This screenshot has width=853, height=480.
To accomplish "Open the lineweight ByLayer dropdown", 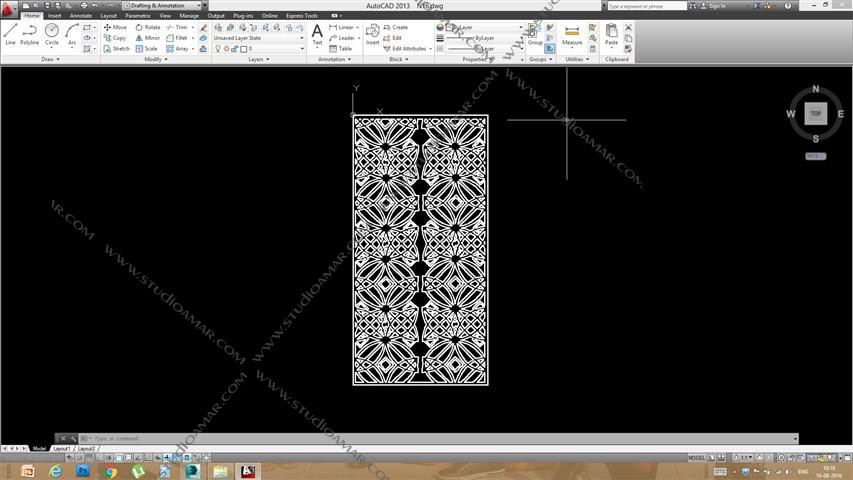I will pos(484,38).
